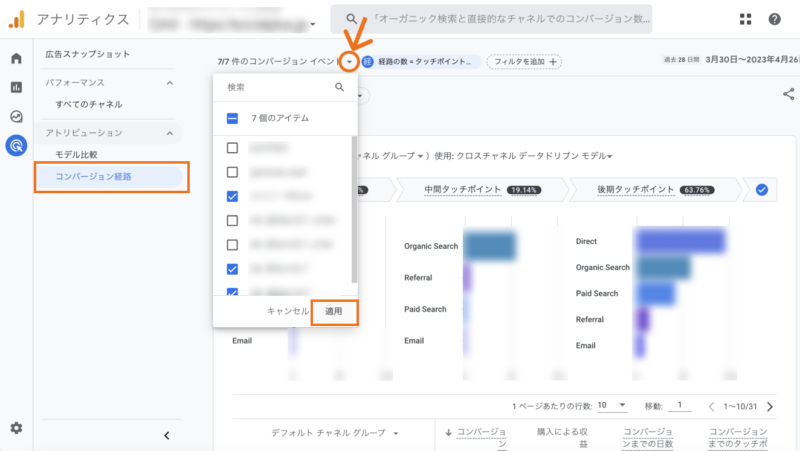The height and width of the screenshot is (451, 800).
Task: Click the フィルタを追加 button
Action: (524, 62)
